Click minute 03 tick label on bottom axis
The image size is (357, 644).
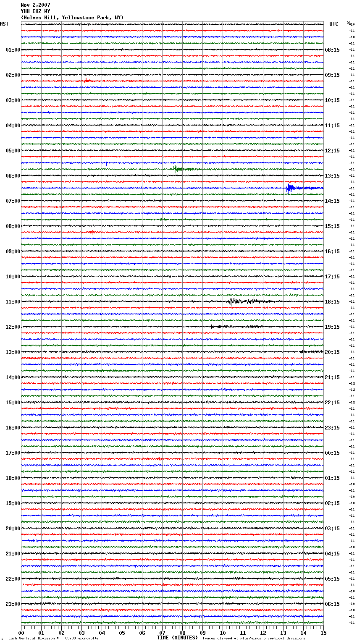pyautogui.click(x=81, y=633)
